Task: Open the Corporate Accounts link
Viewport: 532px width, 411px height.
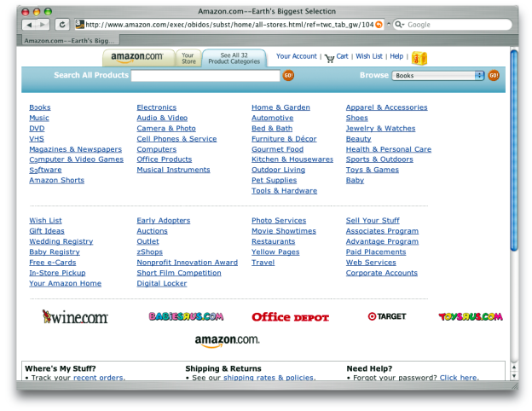Action: coord(382,273)
